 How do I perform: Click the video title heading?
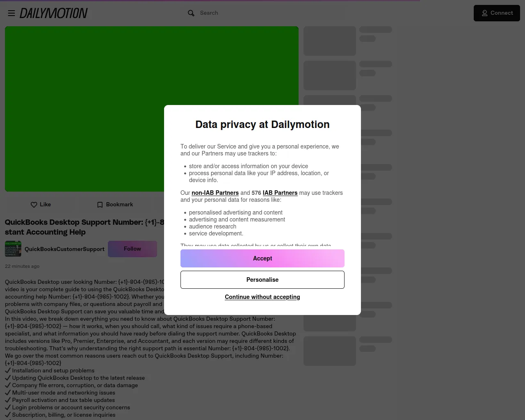(x=84, y=227)
